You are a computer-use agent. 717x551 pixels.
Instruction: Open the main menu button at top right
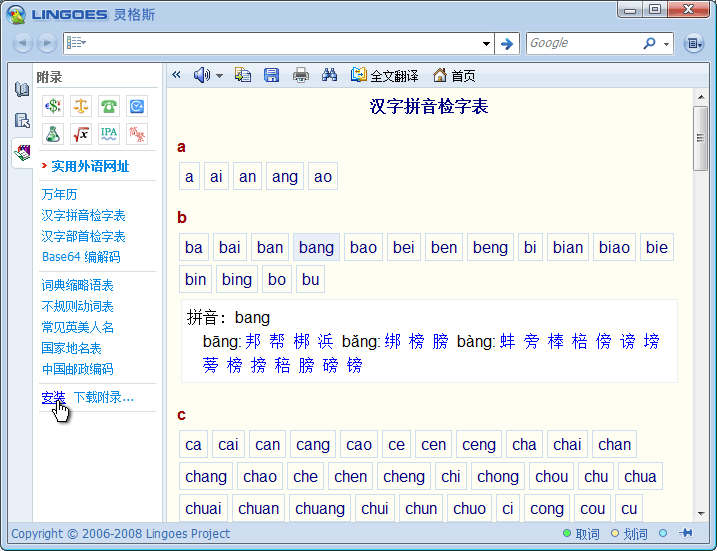click(x=693, y=43)
